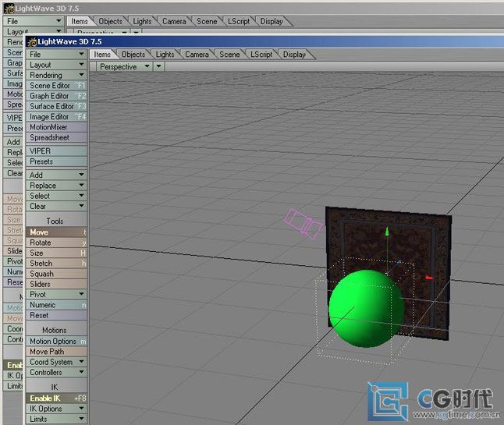Activate the Move Path tool
The height and width of the screenshot is (425, 504).
56,352
